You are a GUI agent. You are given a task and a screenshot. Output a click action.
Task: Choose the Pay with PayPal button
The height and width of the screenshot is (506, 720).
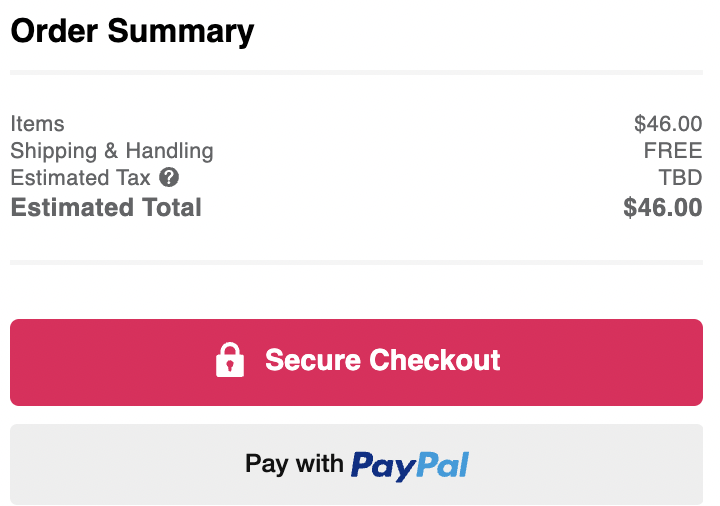[x=356, y=464]
